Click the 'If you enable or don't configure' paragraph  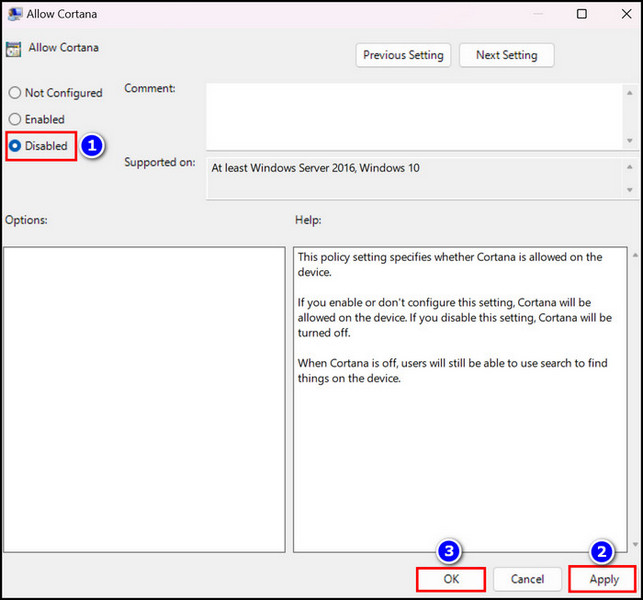(455, 317)
